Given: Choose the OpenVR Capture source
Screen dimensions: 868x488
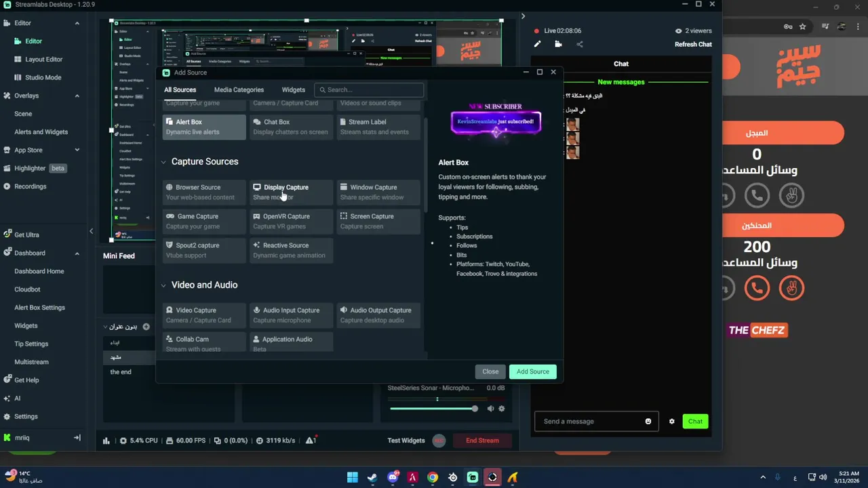Looking at the screenshot, I should (292, 221).
